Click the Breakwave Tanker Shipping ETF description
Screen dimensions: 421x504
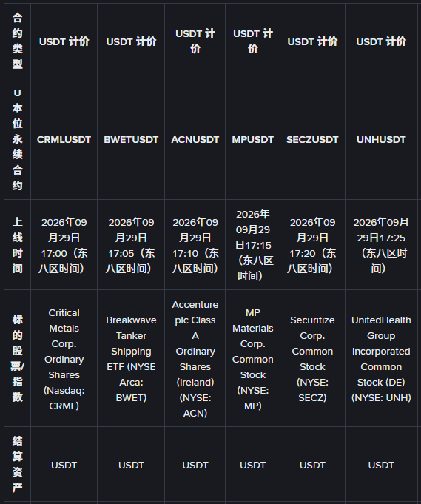point(131,359)
